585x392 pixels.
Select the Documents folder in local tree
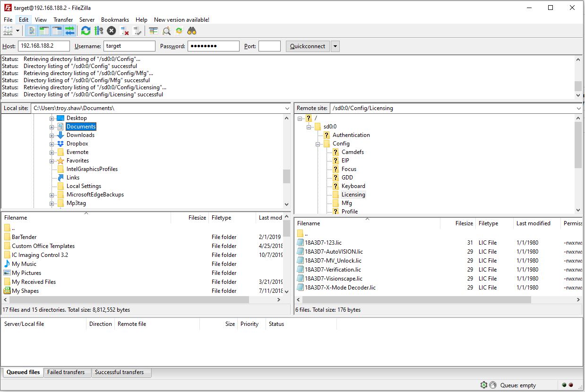(81, 127)
